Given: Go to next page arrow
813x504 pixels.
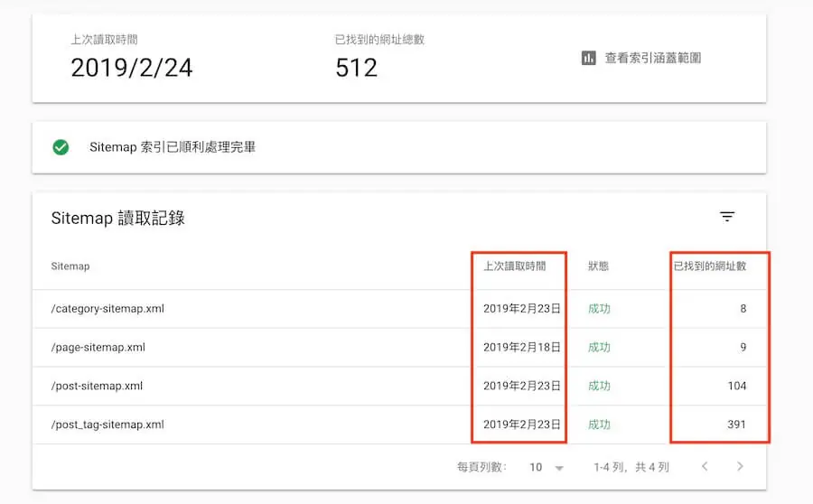Looking at the screenshot, I should (740, 466).
